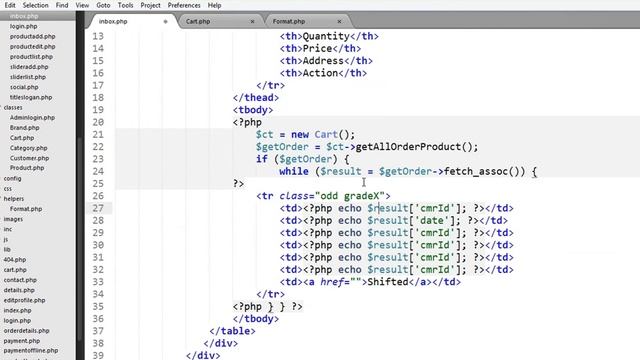640x360 pixels.
Task: Open the Help menu
Action: (x=214, y=5)
